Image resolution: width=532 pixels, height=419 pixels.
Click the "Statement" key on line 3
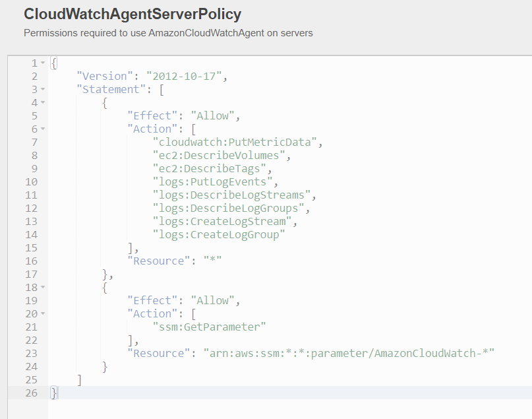coord(111,89)
